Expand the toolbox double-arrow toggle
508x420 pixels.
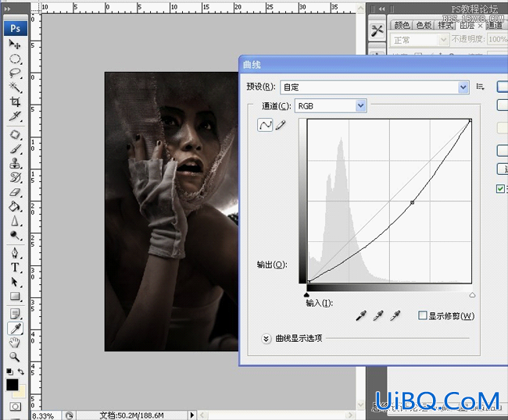coord(8,9)
